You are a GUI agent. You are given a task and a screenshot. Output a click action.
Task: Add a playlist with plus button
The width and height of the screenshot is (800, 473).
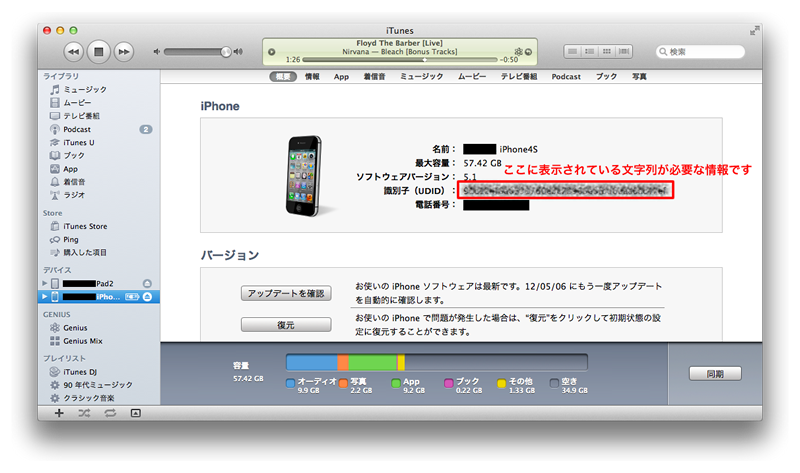(59, 413)
